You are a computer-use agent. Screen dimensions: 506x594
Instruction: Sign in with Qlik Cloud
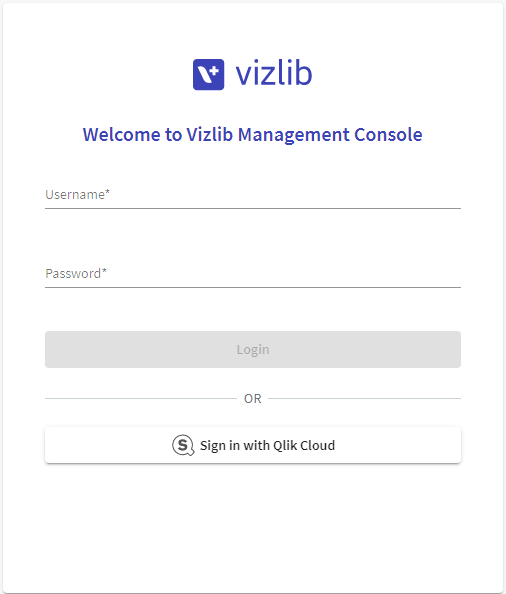pos(253,445)
